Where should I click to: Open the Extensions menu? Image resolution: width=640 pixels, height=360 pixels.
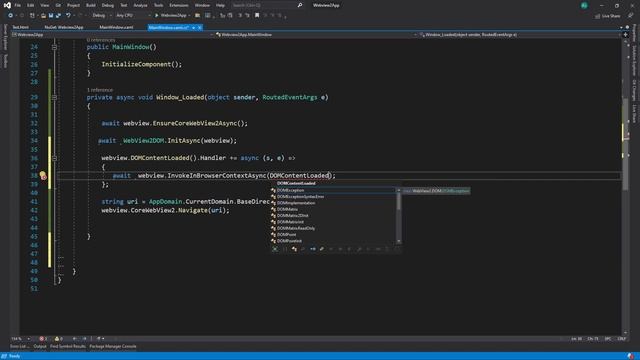[179, 5]
